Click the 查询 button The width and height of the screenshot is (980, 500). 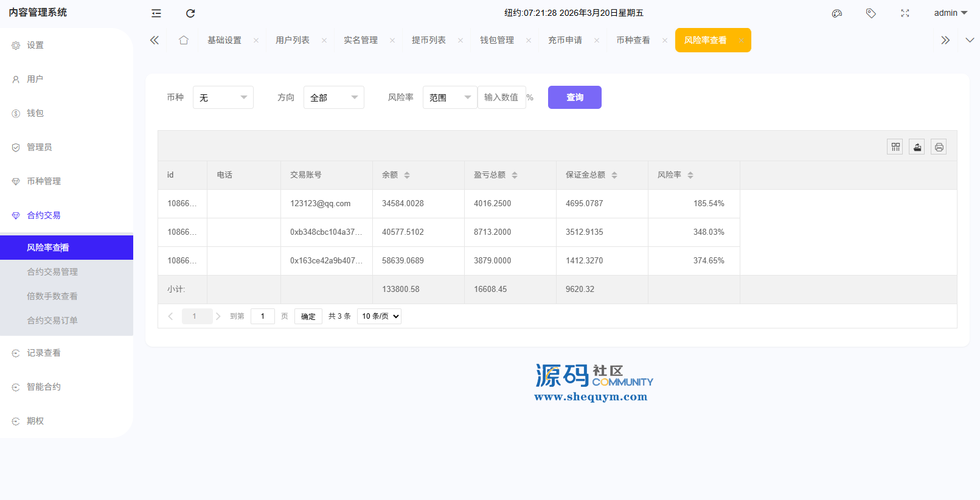pos(574,97)
